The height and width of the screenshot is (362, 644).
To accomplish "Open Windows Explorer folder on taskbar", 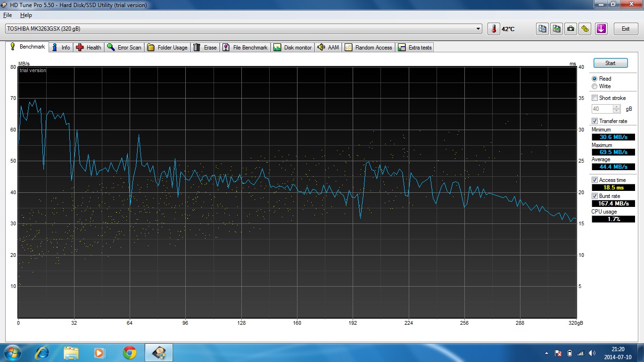I will (71, 353).
